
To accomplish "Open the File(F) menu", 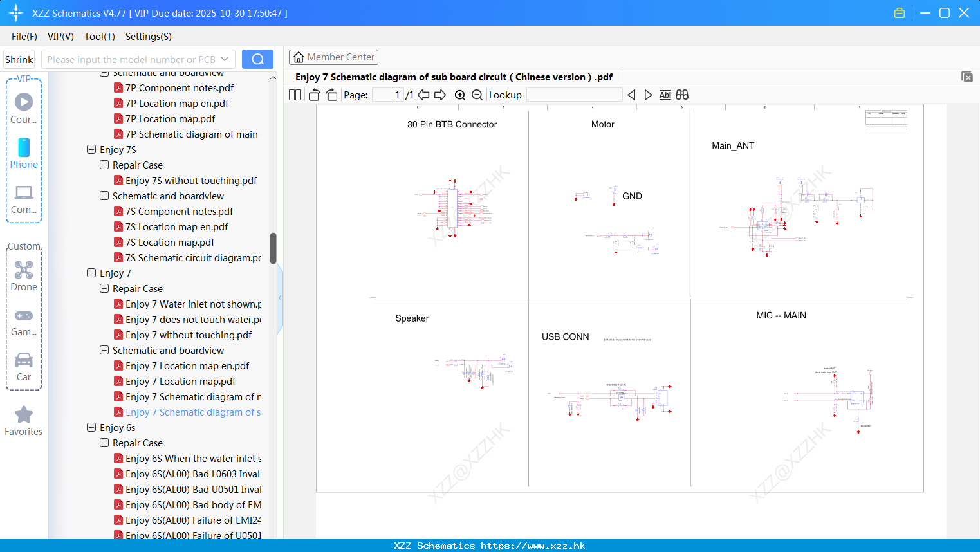I will tap(24, 37).
